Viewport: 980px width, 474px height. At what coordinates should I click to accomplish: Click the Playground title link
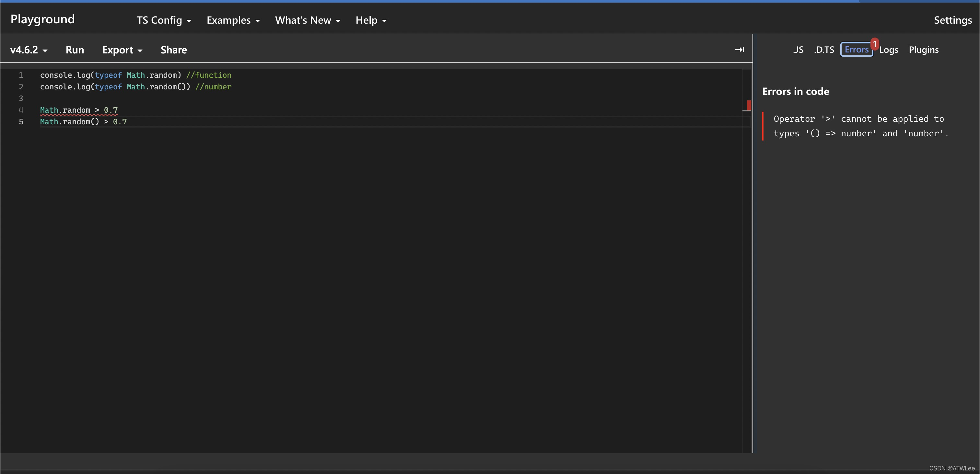[x=42, y=19]
